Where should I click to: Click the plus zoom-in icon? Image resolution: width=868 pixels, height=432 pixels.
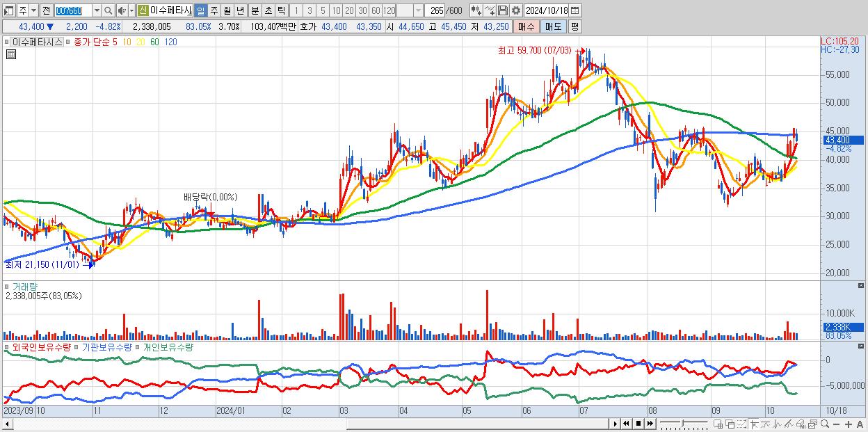[x=848, y=424]
